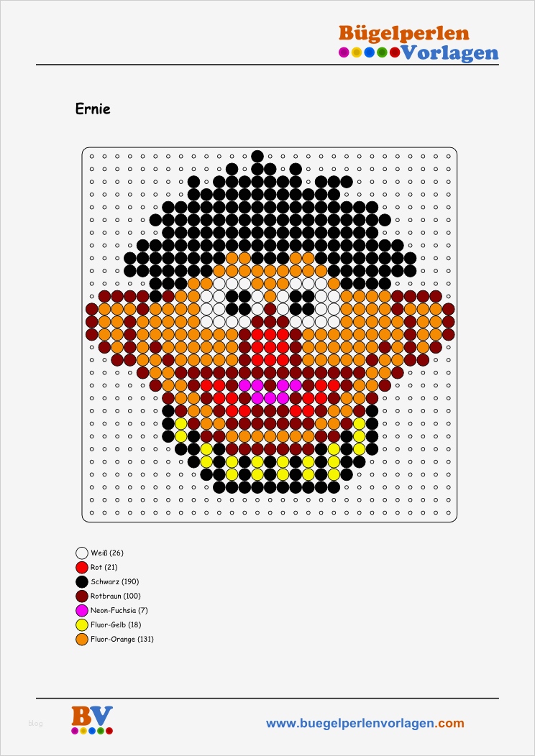The image size is (535, 756).
Task: Click the magenta dot in the header logo
Action: (344, 52)
